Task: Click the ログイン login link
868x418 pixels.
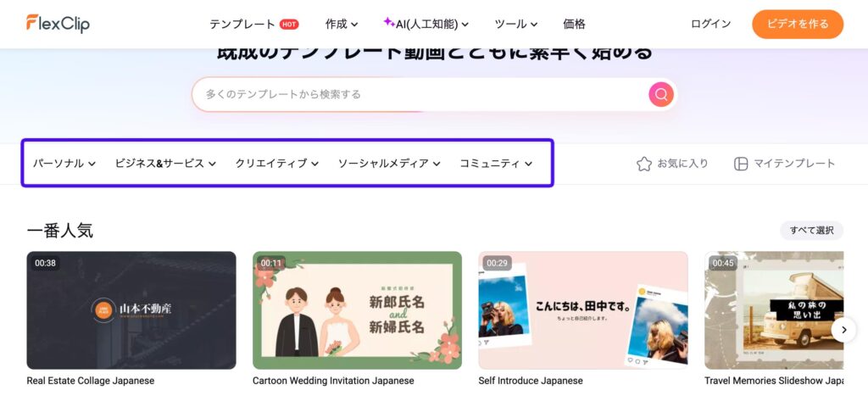Action: [x=710, y=24]
